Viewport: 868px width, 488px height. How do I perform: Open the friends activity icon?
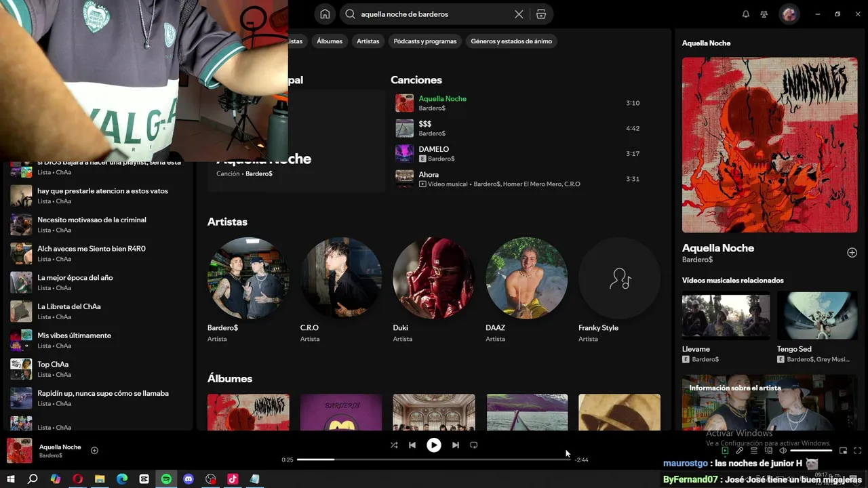pyautogui.click(x=764, y=14)
